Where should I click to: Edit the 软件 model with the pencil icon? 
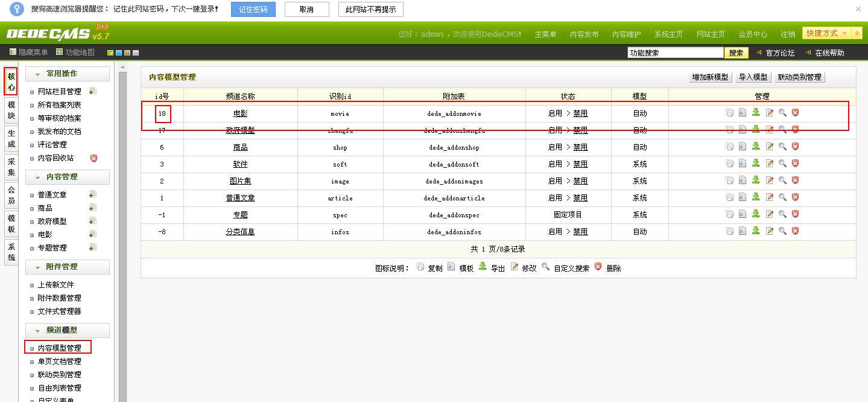pos(769,164)
